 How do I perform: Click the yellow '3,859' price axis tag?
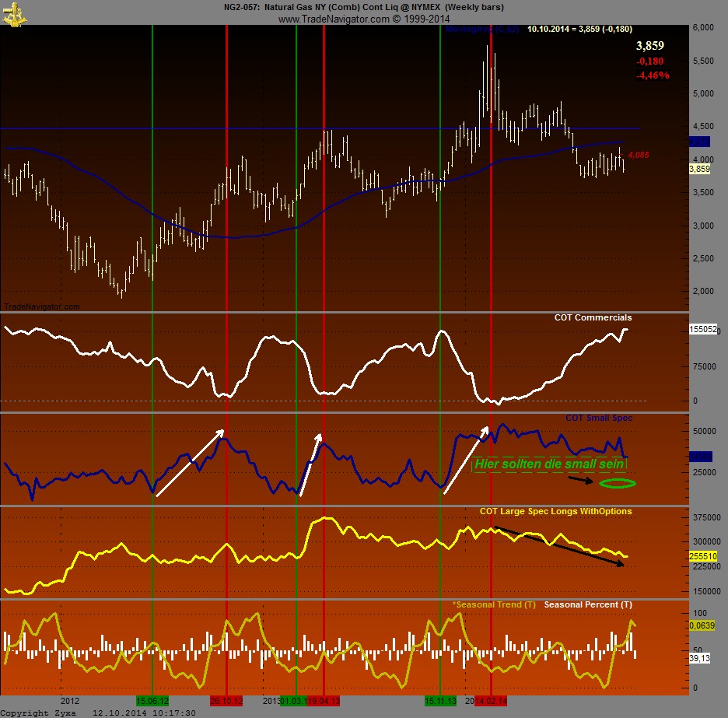click(700, 169)
